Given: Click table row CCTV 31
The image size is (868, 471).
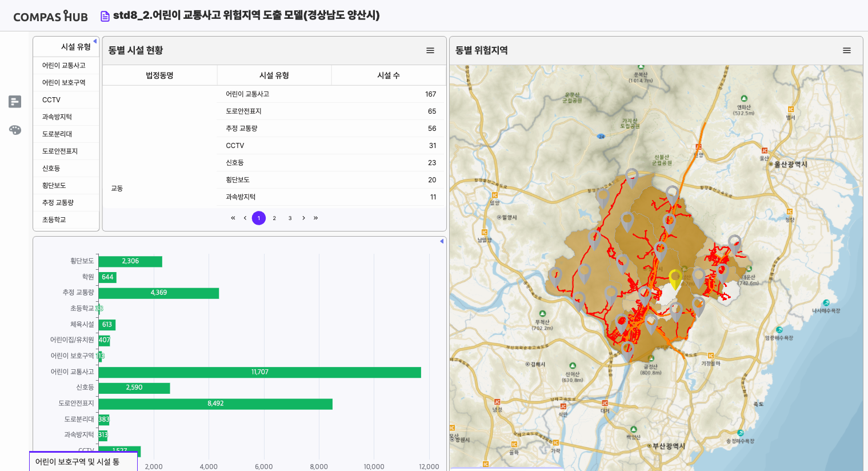Looking at the screenshot, I should pyautogui.click(x=331, y=145).
